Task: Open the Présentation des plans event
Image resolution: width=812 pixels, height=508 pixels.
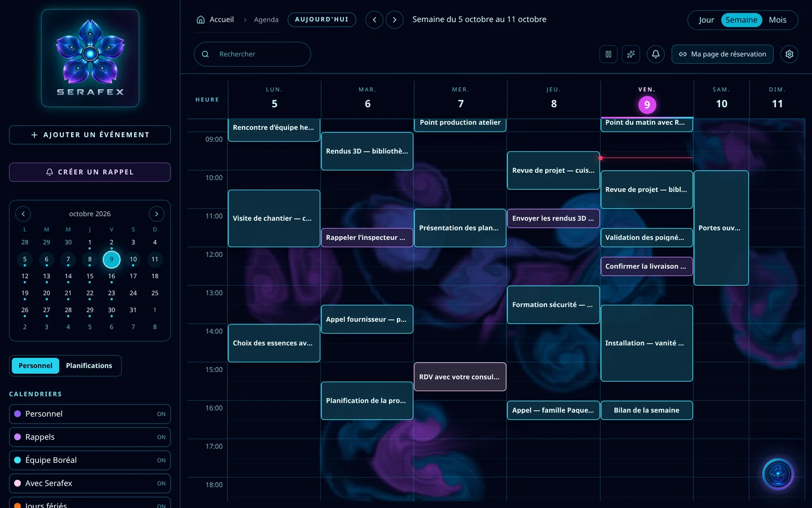Action: (460, 228)
